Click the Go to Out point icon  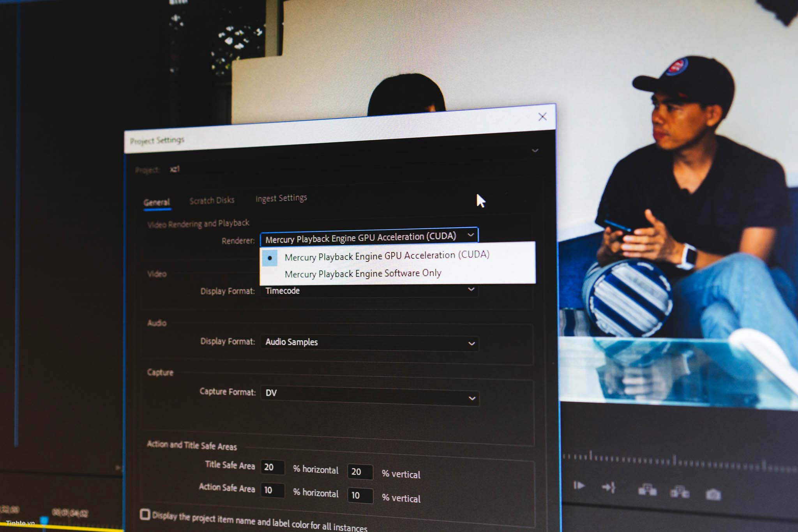pyautogui.click(x=608, y=487)
